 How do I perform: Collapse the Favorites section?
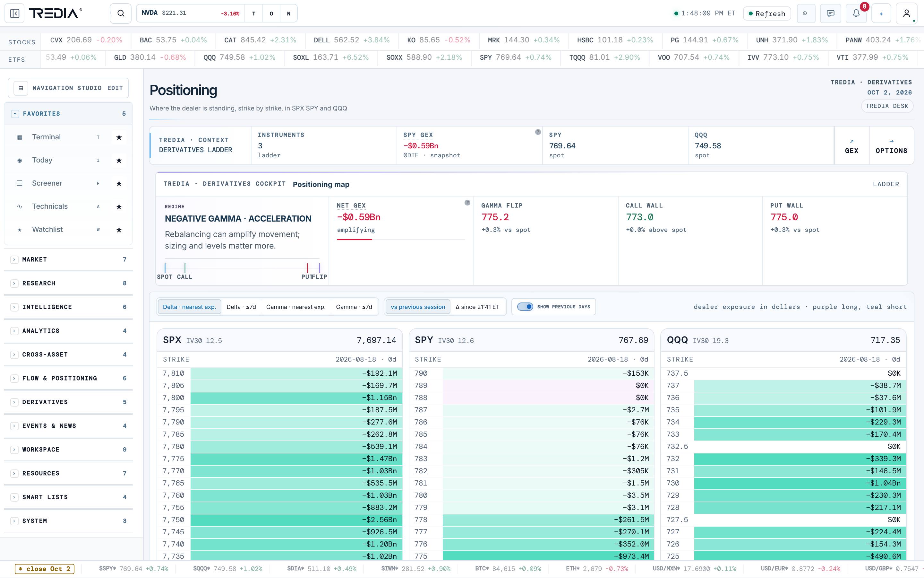point(15,114)
